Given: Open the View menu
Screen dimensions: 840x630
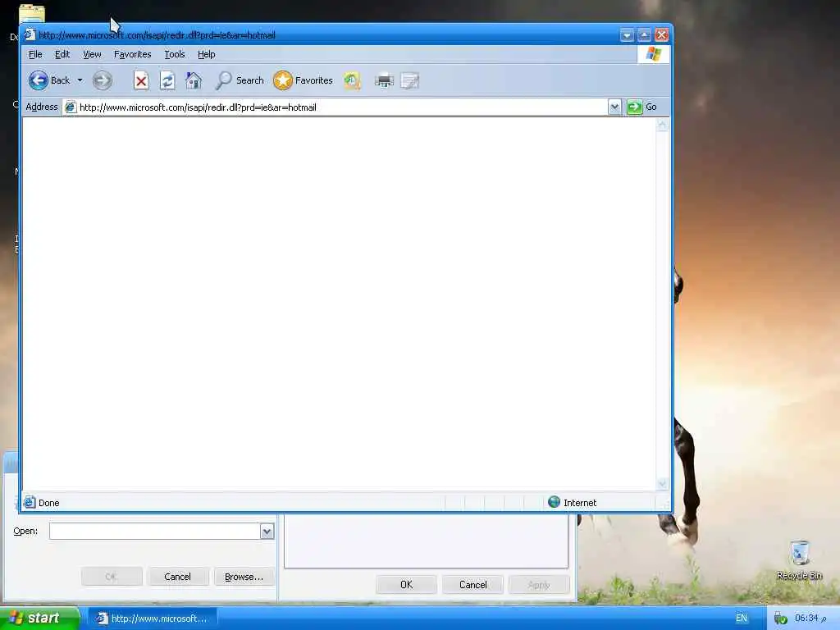Looking at the screenshot, I should point(92,54).
